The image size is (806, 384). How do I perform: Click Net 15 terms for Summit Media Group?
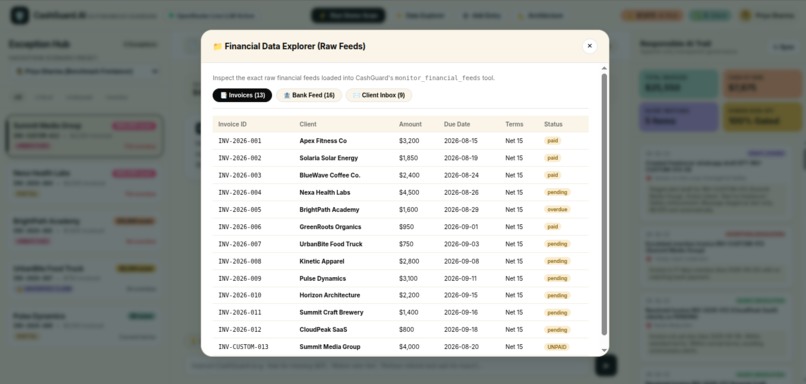pos(514,346)
